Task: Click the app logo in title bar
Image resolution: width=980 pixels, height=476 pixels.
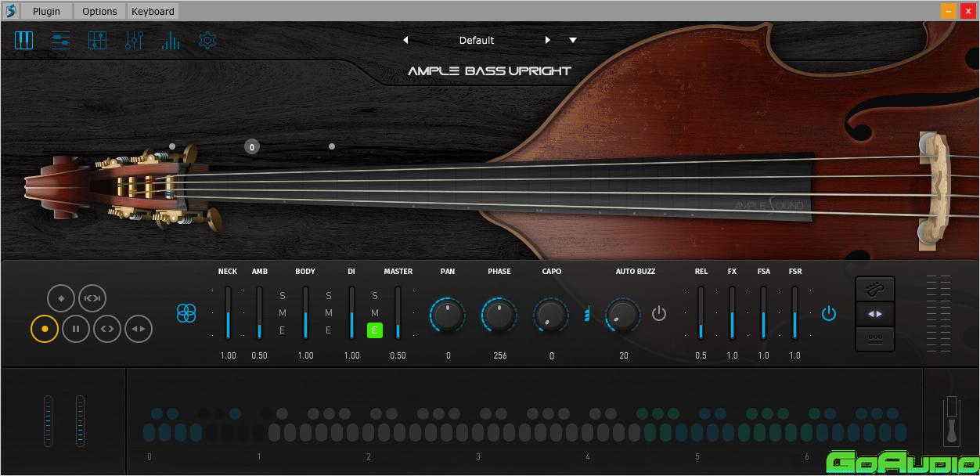Action: (x=10, y=11)
